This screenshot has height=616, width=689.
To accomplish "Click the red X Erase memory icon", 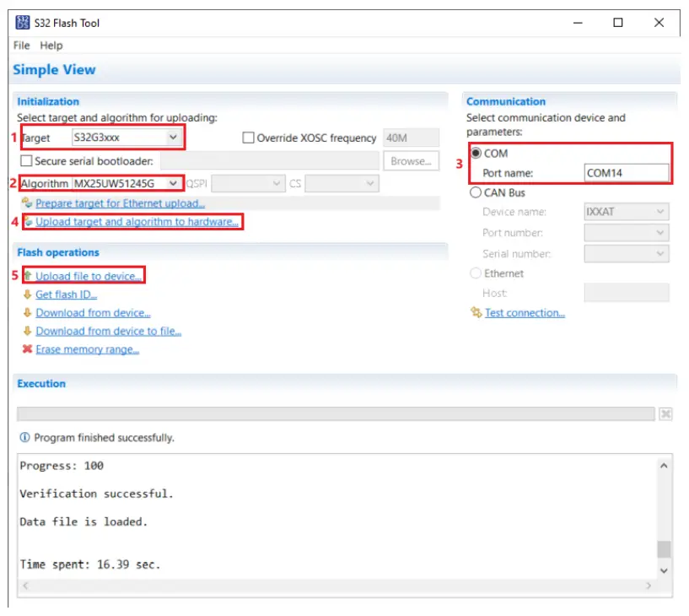I will [27, 349].
